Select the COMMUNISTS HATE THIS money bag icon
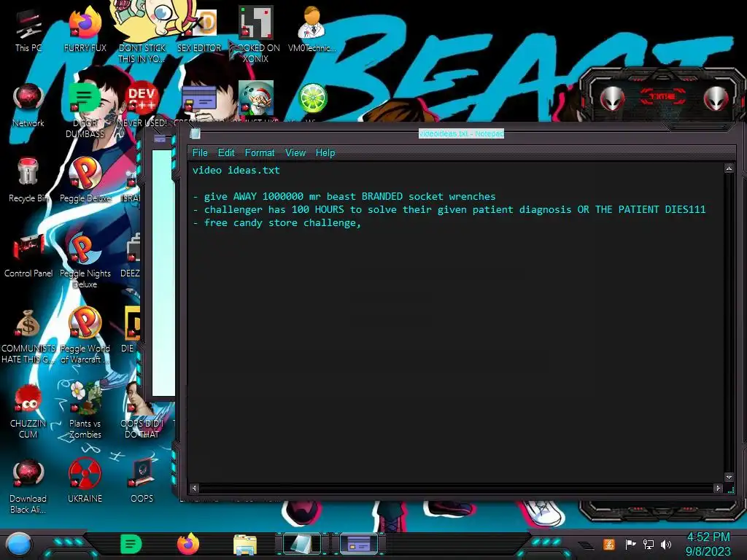The height and width of the screenshot is (560, 747). point(28,336)
